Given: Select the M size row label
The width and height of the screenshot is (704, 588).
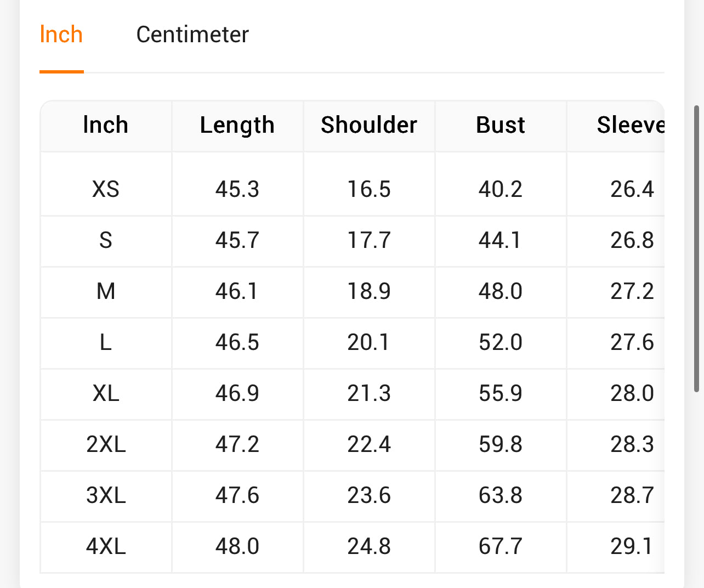Looking at the screenshot, I should tap(106, 291).
